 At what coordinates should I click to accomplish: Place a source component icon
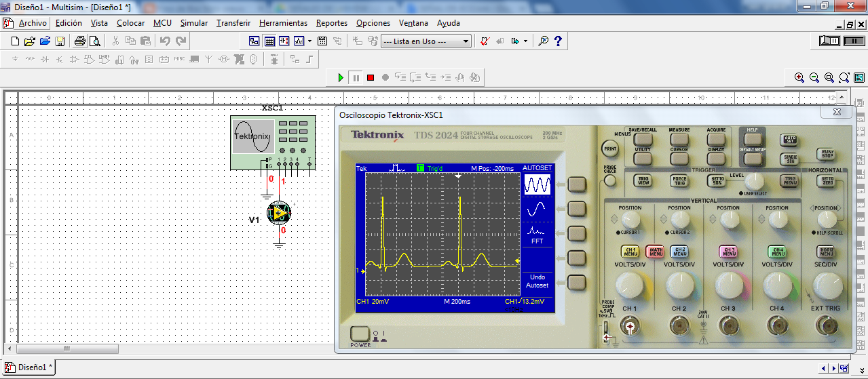(15, 59)
